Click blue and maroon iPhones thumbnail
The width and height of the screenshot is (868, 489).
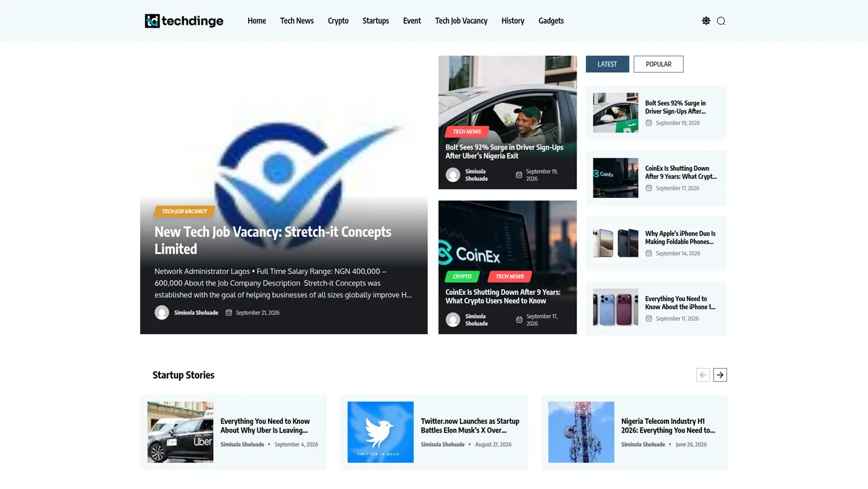(x=616, y=308)
